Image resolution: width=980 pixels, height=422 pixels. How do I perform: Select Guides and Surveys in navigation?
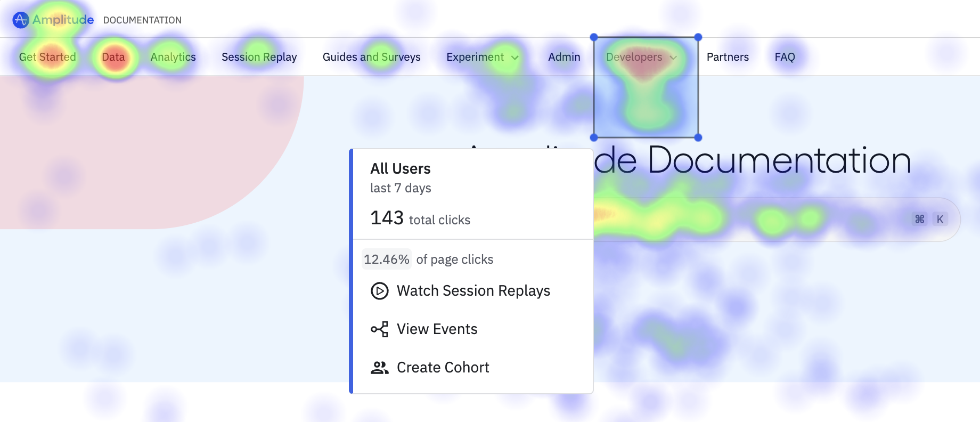(x=371, y=57)
